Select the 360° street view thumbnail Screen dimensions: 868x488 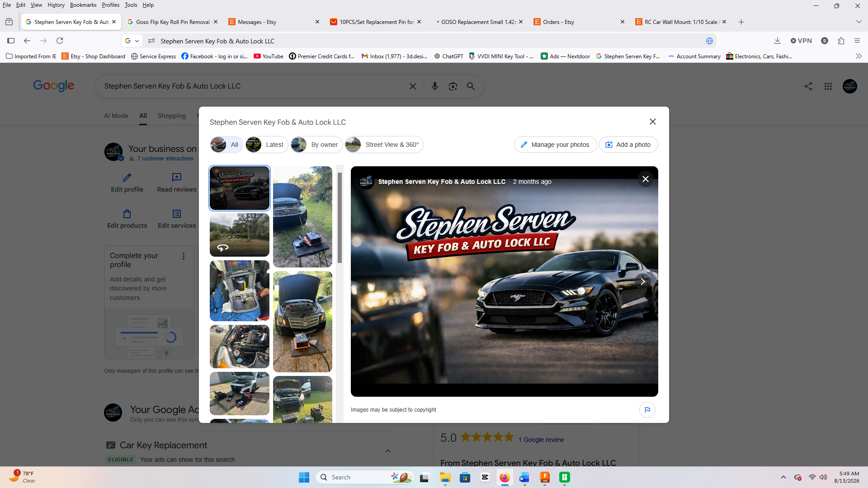tap(240, 235)
